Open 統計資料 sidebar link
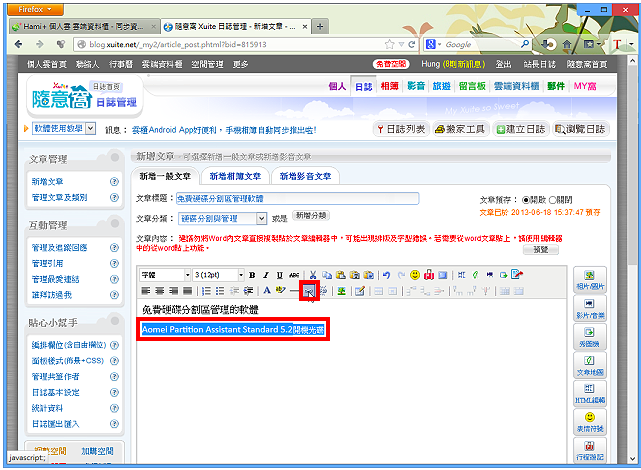Viewport: 641px width, 470px height. [x=47, y=408]
